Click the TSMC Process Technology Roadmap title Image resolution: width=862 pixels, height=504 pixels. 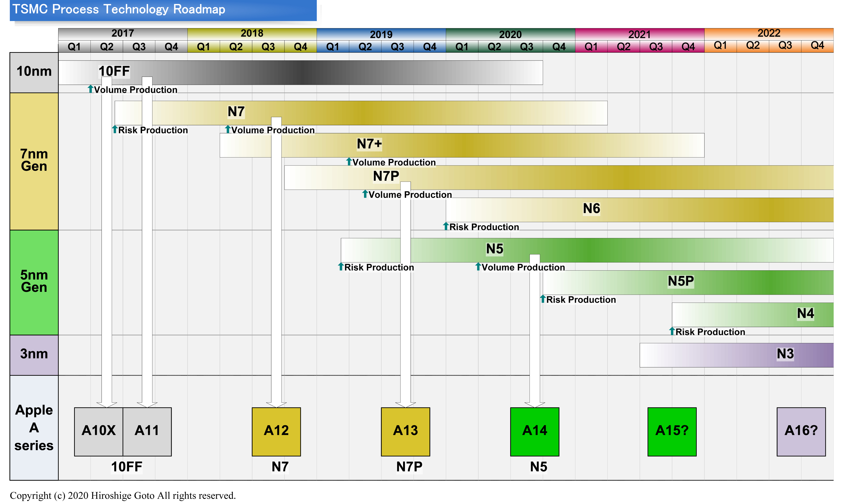(x=119, y=9)
